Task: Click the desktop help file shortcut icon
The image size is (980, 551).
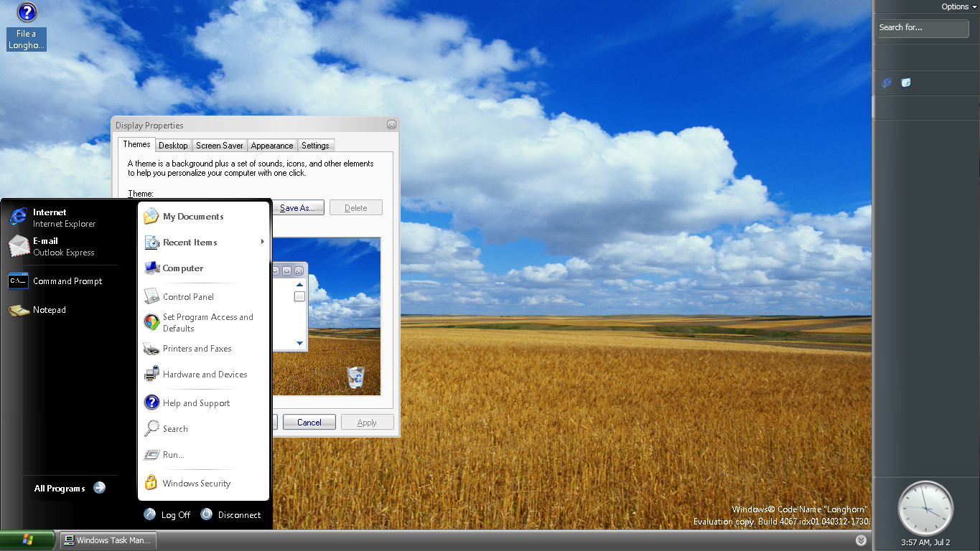Action: [x=27, y=12]
